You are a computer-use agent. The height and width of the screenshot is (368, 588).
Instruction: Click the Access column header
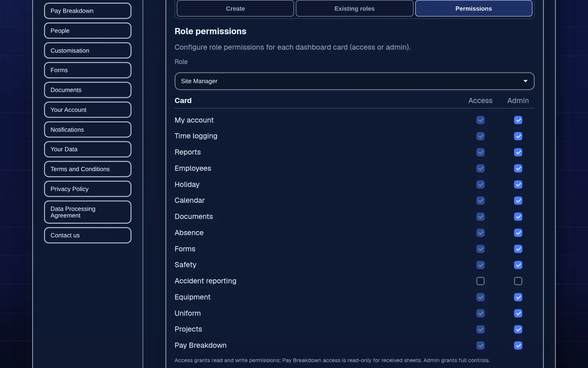(x=480, y=100)
